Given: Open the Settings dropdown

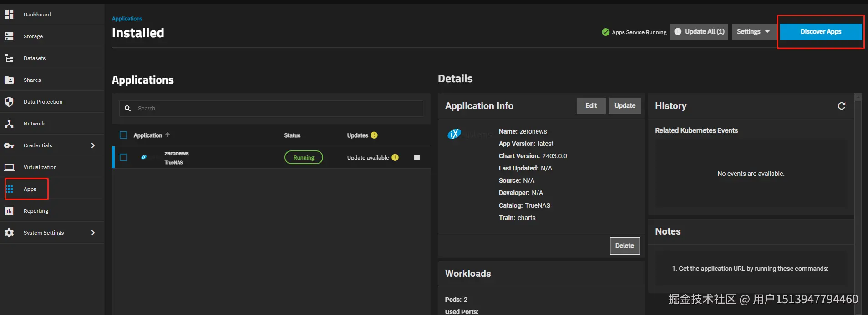Looking at the screenshot, I should (x=754, y=32).
